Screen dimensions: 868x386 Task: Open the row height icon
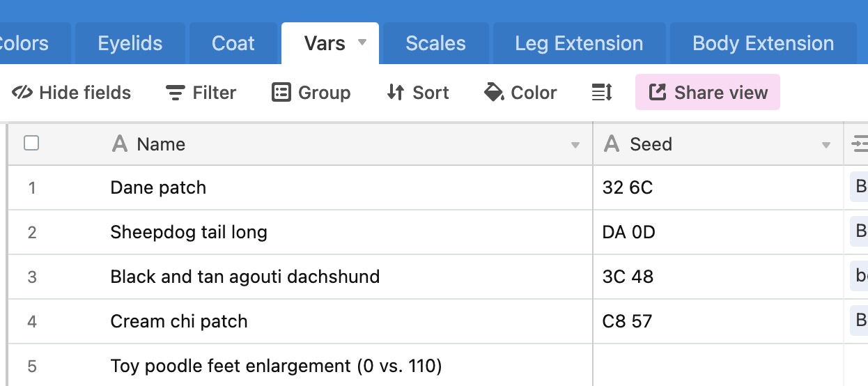[x=602, y=93]
